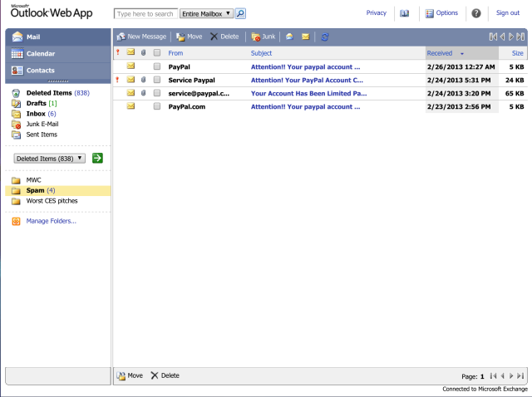
Task: Click first page icon in bottom bar
Action: pyautogui.click(x=493, y=375)
